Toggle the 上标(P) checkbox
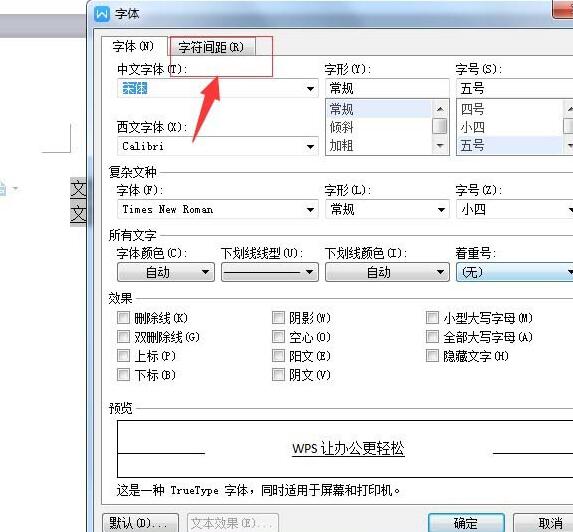This screenshot has width=573, height=532. (123, 356)
